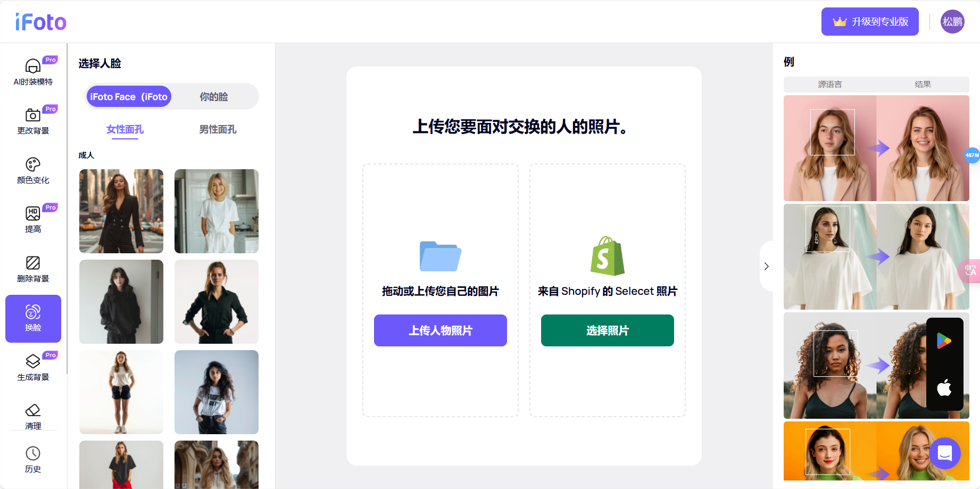Open the chat support bubble

pos(945,453)
